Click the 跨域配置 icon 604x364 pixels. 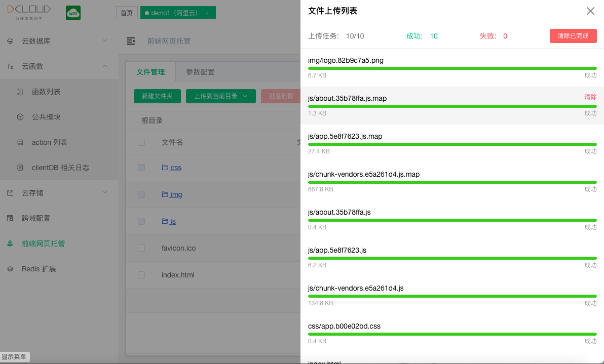point(11,218)
